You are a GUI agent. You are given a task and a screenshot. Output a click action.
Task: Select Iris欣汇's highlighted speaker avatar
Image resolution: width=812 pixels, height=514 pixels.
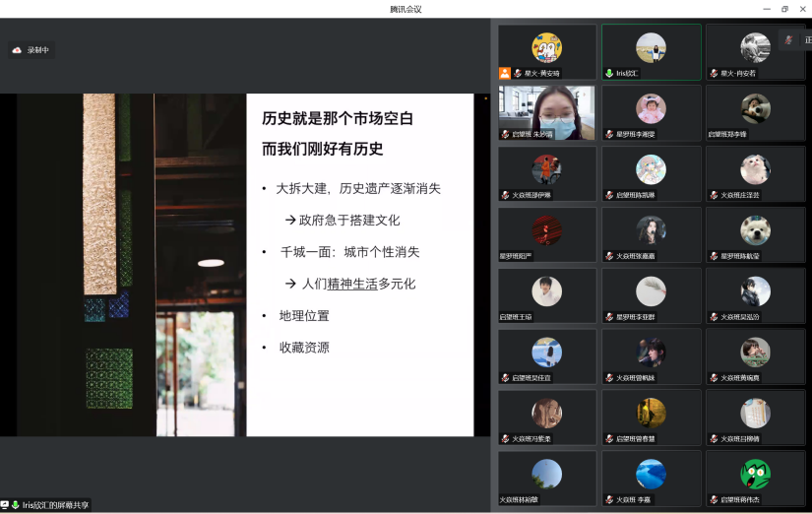click(651, 47)
